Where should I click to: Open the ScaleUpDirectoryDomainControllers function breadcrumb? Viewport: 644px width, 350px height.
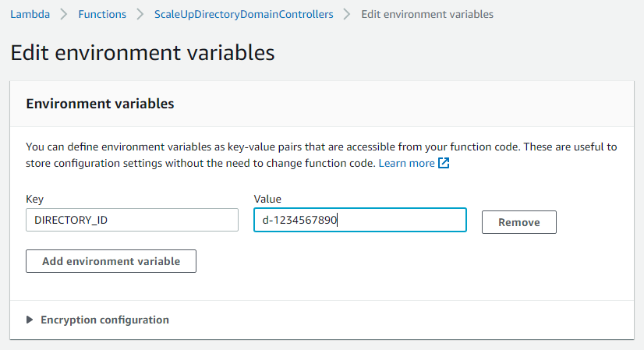coord(243,14)
